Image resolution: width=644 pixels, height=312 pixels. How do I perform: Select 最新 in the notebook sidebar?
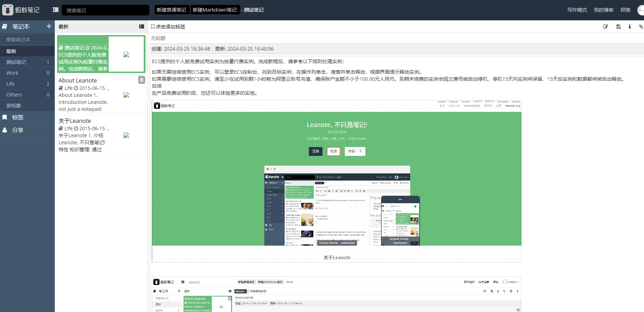(x=27, y=51)
